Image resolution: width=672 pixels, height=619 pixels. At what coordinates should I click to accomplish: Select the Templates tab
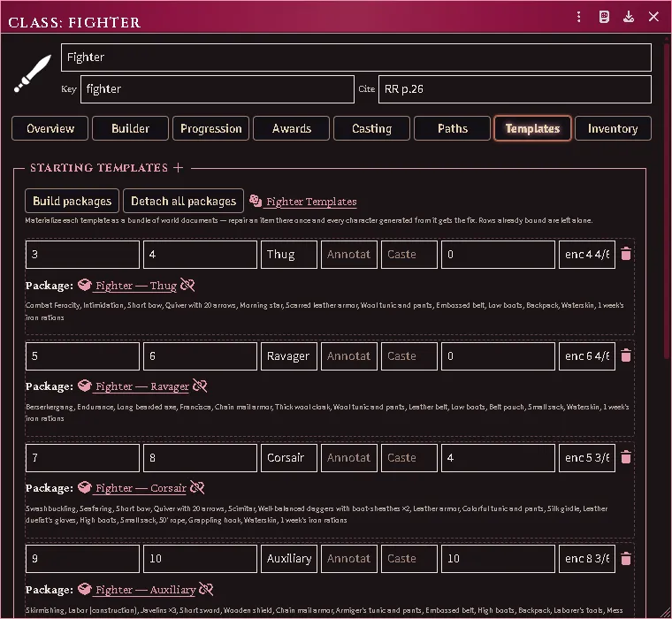(x=532, y=128)
